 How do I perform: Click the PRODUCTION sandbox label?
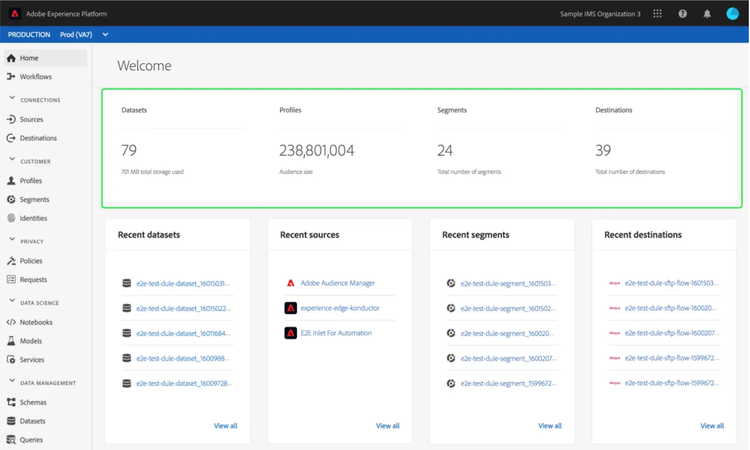29,34
